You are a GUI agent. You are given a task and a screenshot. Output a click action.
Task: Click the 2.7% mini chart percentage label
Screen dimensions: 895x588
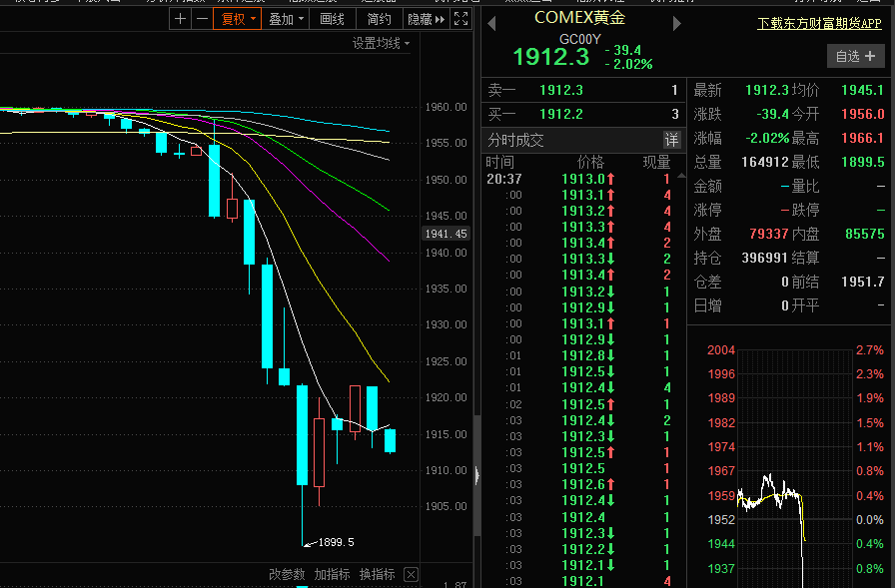(x=869, y=350)
